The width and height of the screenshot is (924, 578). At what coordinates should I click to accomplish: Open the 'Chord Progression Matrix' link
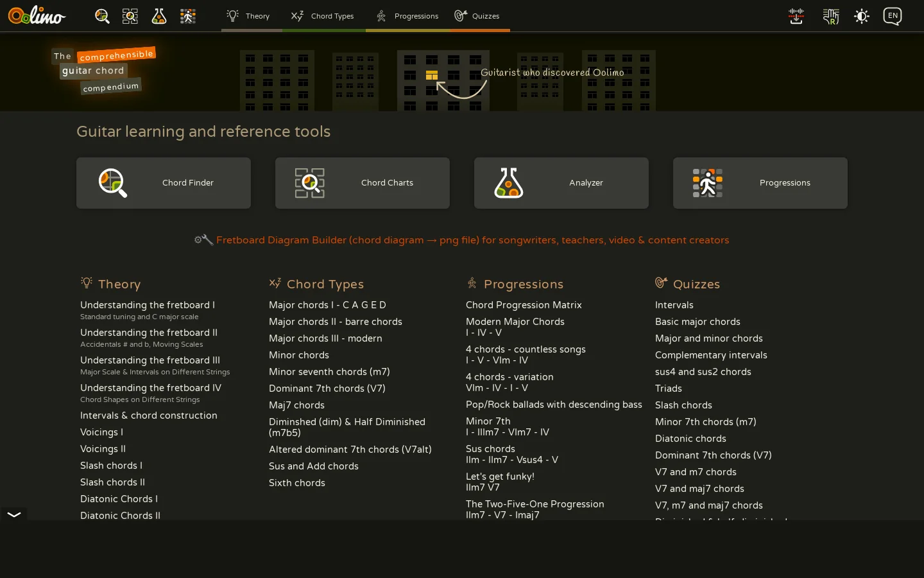pos(524,305)
